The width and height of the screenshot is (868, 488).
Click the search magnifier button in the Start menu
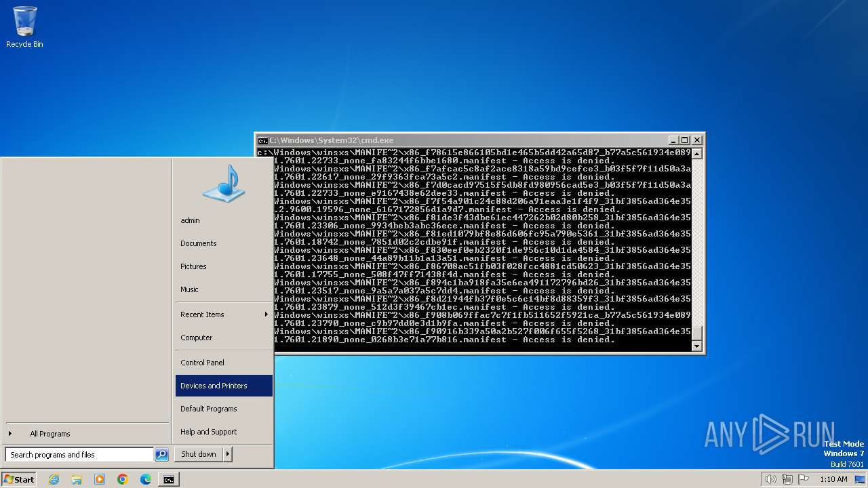[x=161, y=455]
